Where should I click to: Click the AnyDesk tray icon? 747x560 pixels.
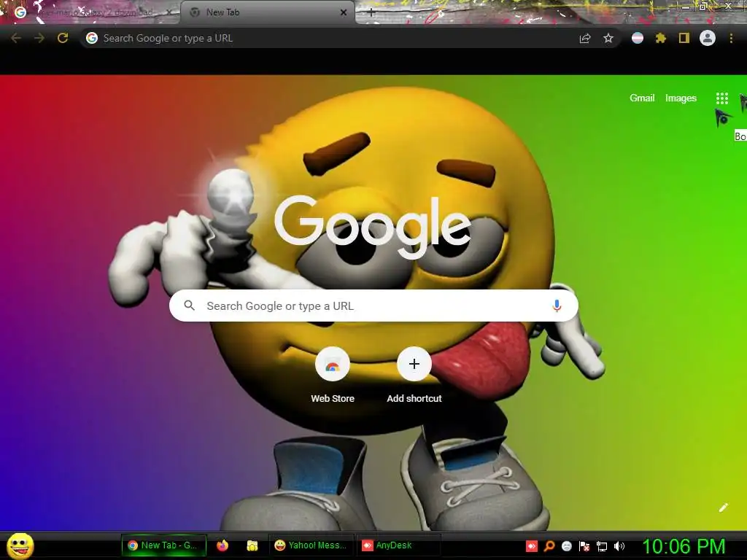532,546
